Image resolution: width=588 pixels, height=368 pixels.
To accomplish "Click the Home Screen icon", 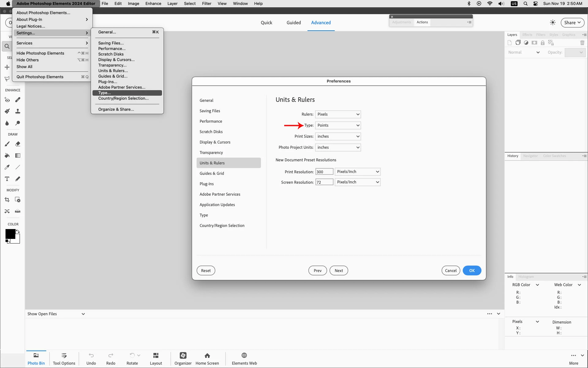I will coord(207,358).
